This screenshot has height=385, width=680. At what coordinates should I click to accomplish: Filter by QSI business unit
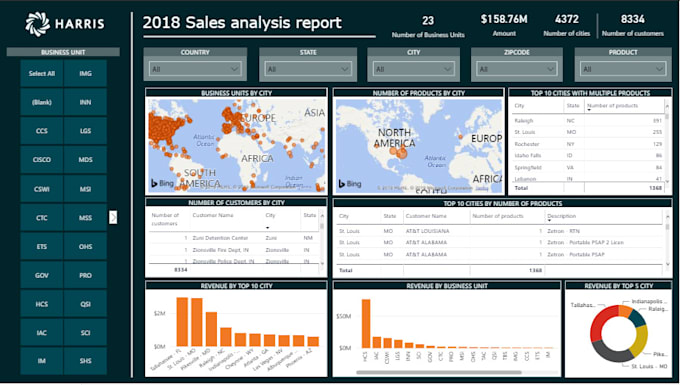[85, 304]
